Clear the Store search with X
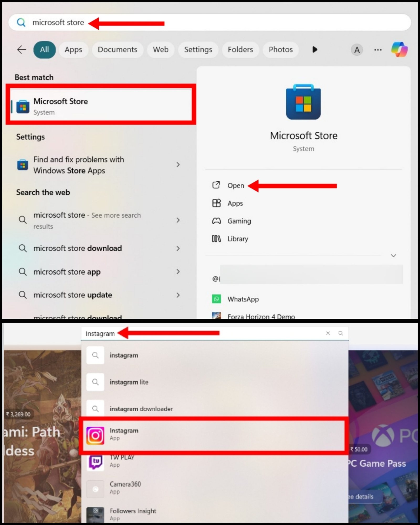The height and width of the screenshot is (525, 420). pyautogui.click(x=328, y=333)
